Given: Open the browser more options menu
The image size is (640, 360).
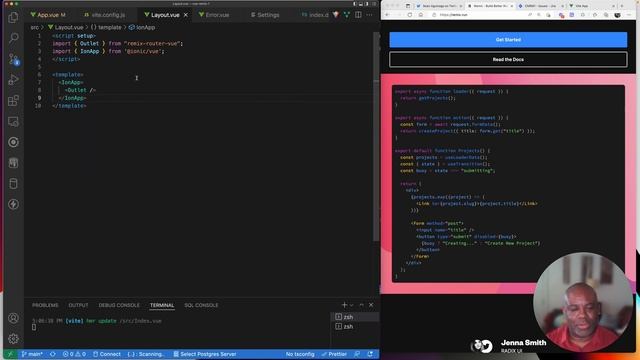Looking at the screenshot, I should tap(629, 15).
